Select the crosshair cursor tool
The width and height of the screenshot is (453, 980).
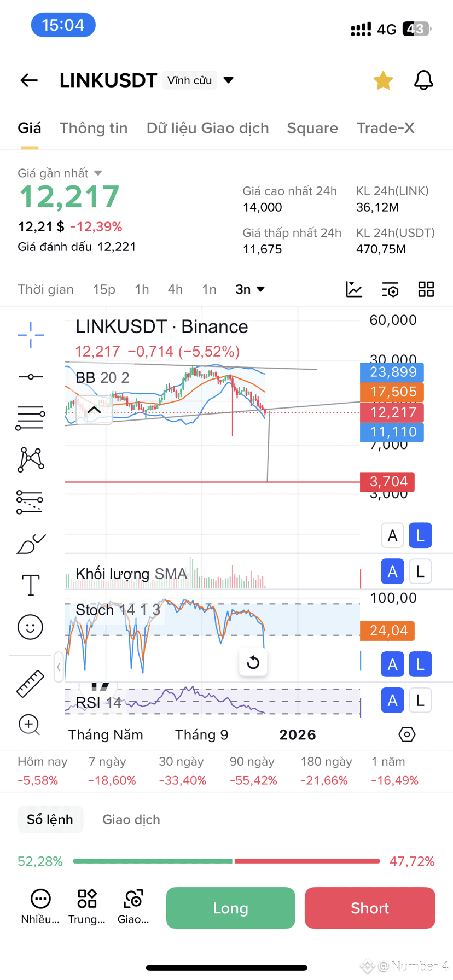(x=31, y=335)
